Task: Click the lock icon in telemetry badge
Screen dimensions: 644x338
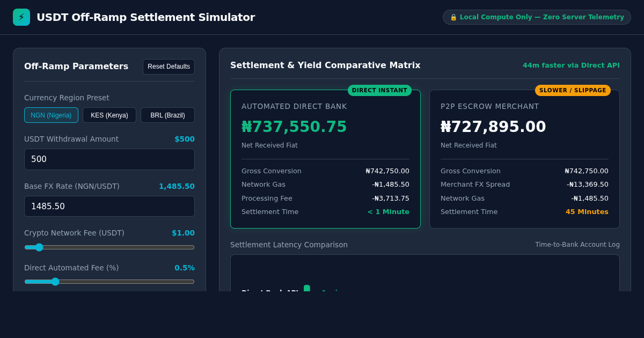Action: tap(453, 17)
